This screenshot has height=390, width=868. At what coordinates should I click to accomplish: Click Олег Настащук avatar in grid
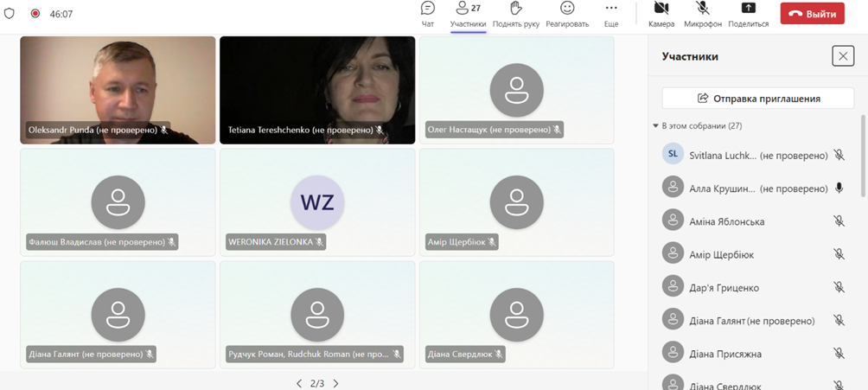click(x=516, y=90)
